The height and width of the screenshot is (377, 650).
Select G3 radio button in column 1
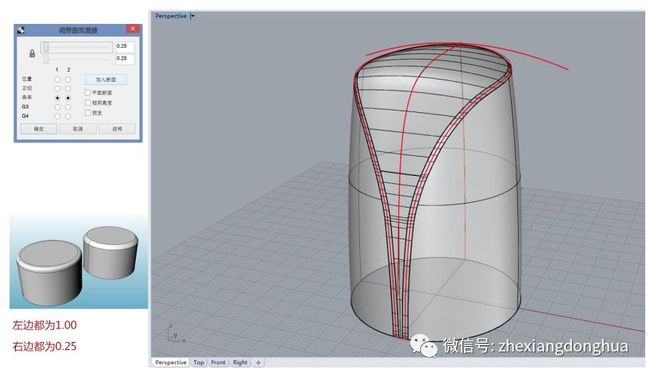tap(58, 107)
